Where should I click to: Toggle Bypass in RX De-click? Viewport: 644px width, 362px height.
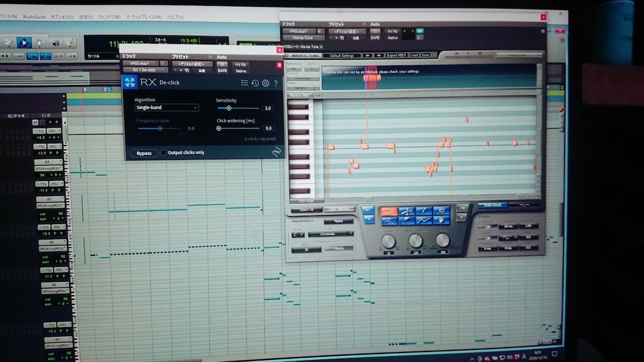coord(144,153)
